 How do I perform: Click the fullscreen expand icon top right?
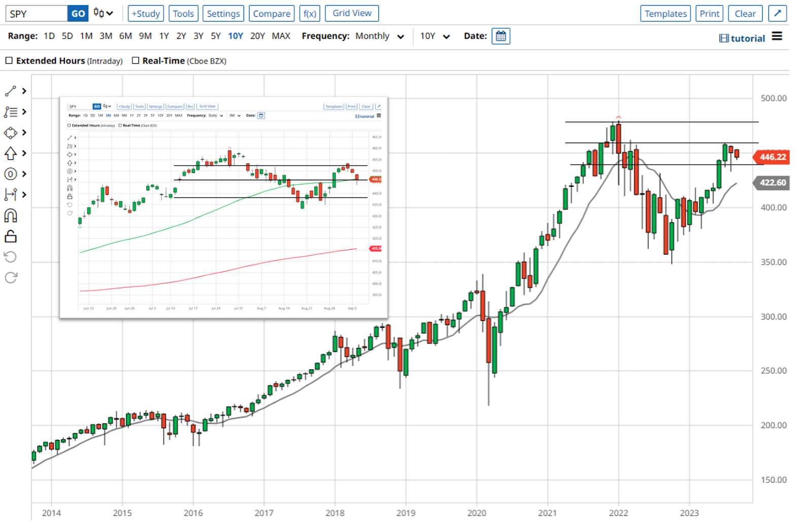pos(777,13)
